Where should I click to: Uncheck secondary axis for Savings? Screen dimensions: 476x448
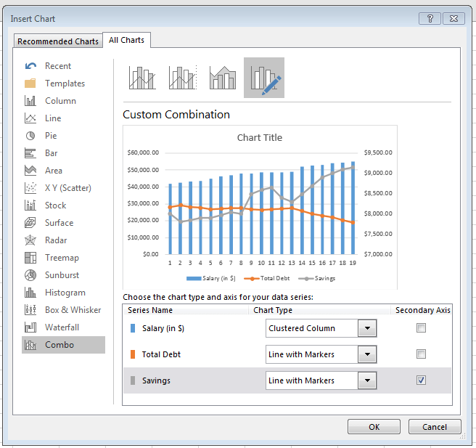421,380
